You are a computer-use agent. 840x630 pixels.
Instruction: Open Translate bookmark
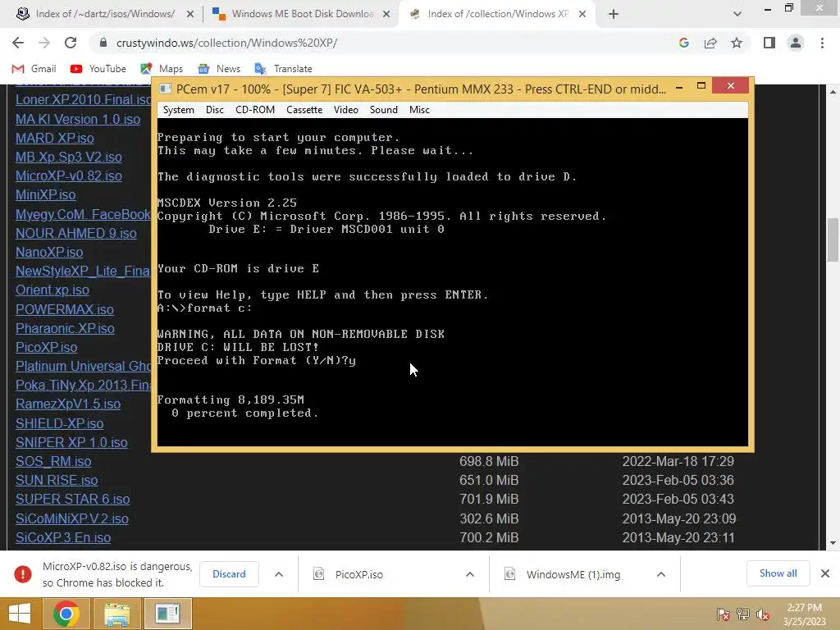(283, 69)
